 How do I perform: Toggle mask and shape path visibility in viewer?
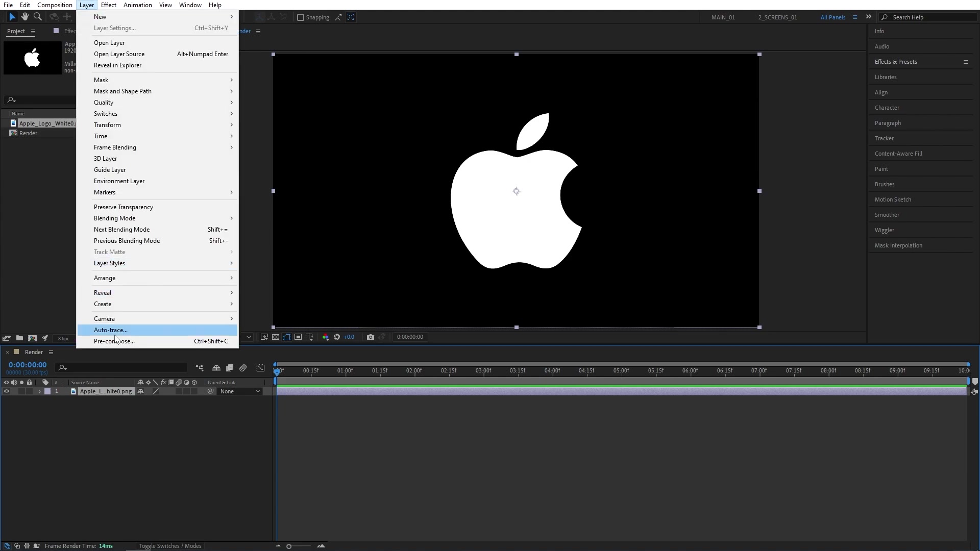pos(287,337)
